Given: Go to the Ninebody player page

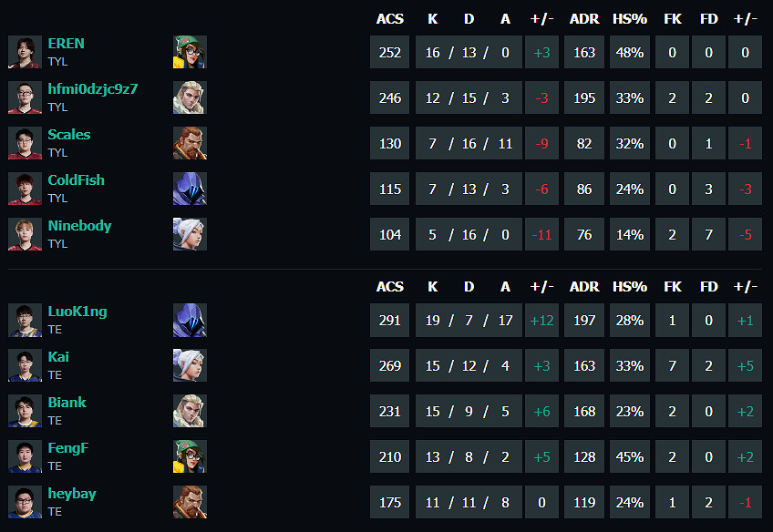Looking at the screenshot, I should (79, 226).
